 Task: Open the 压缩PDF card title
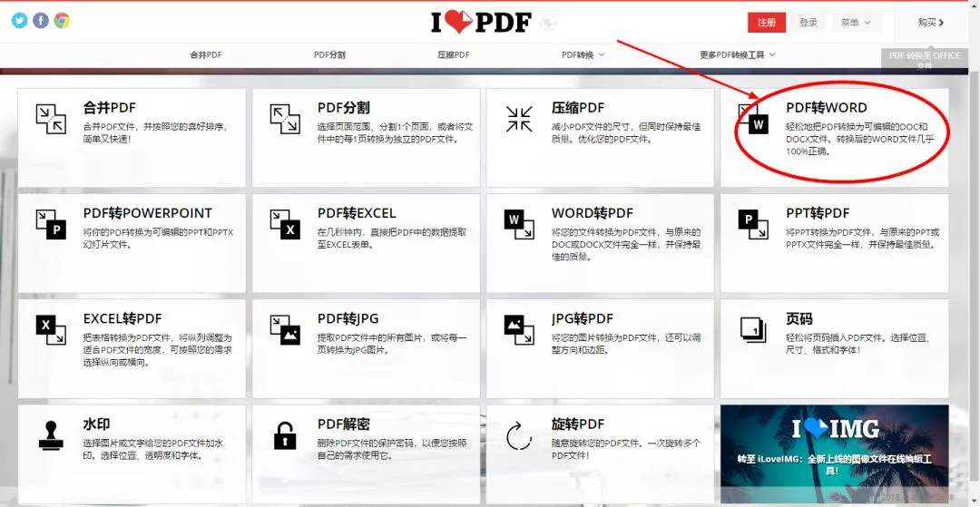(577, 107)
